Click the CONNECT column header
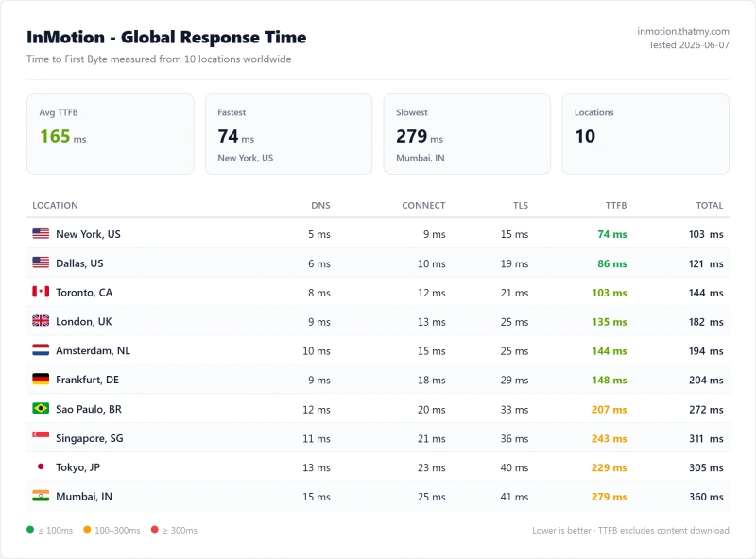 pos(423,205)
